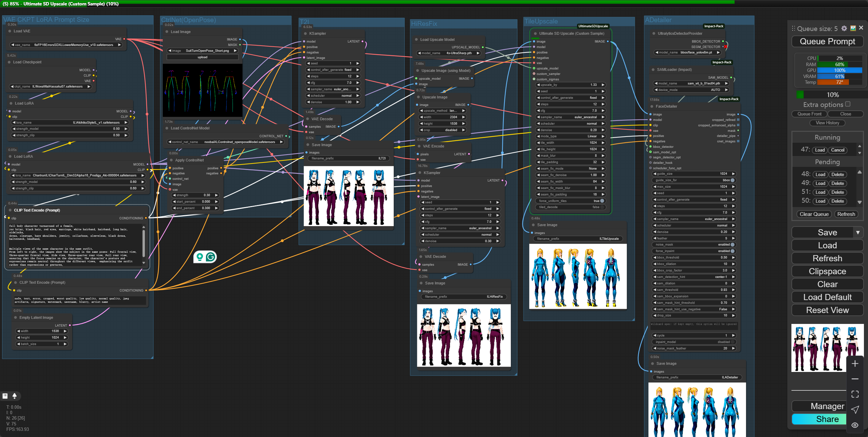Click the image feed icon beside gear
This screenshot has height=437, width=868.
tap(853, 28)
